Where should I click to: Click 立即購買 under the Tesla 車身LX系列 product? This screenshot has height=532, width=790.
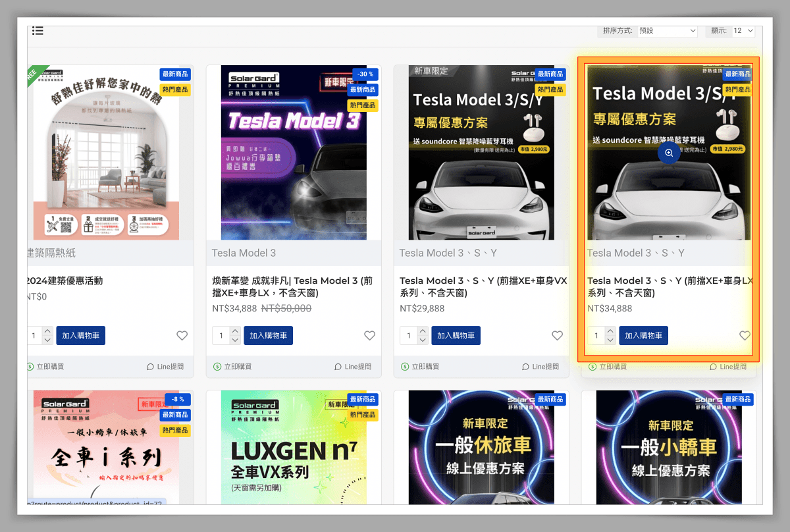point(608,367)
